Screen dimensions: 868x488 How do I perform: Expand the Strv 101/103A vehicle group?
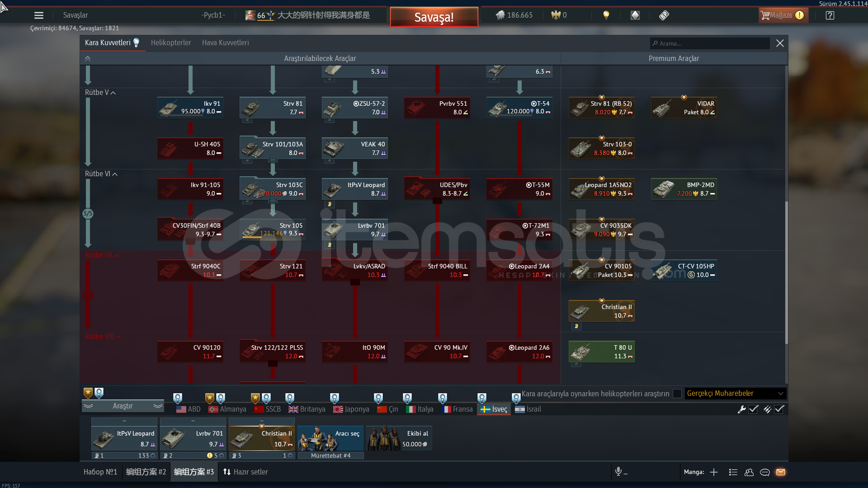(273, 160)
